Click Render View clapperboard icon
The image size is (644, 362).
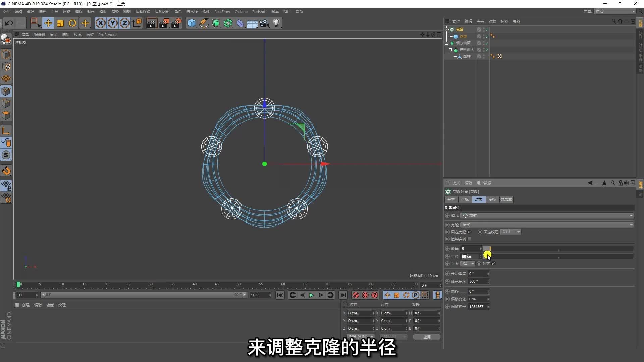[x=151, y=23]
